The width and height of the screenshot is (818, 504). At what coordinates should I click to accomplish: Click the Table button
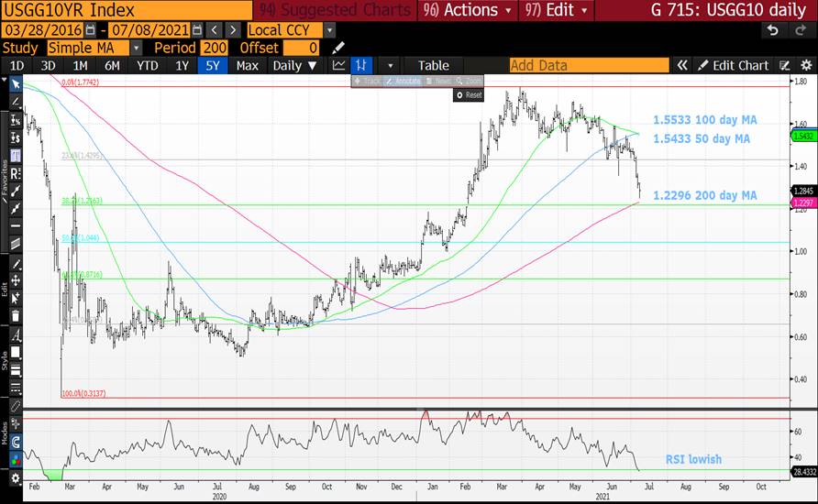coord(433,66)
